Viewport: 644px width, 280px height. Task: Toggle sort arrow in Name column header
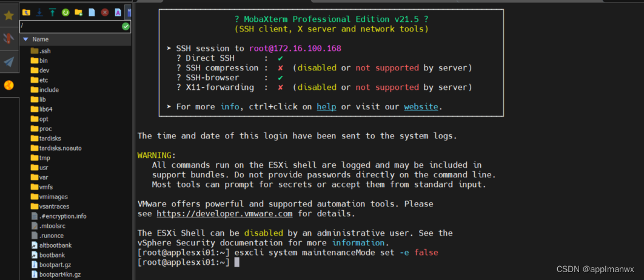[25, 39]
